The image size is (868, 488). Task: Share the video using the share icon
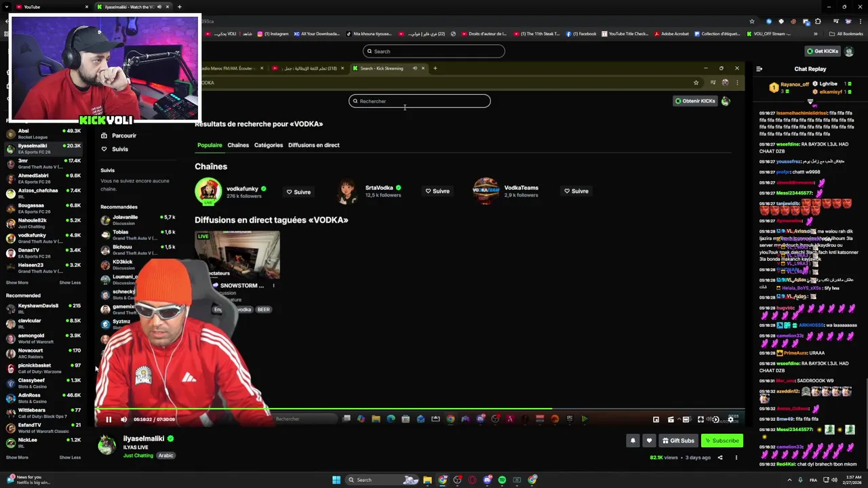(x=720, y=457)
